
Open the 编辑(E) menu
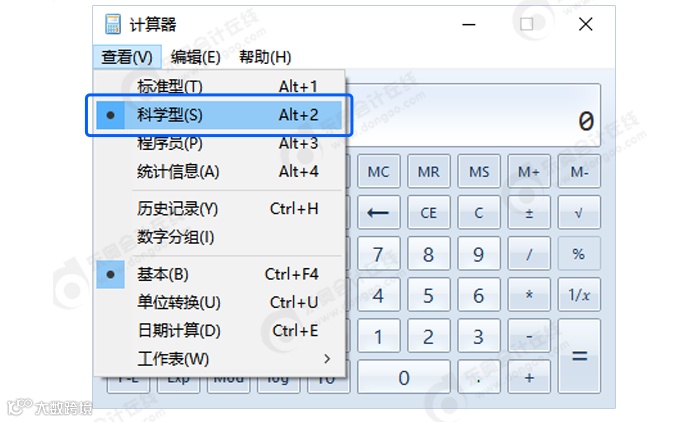pyautogui.click(x=196, y=57)
